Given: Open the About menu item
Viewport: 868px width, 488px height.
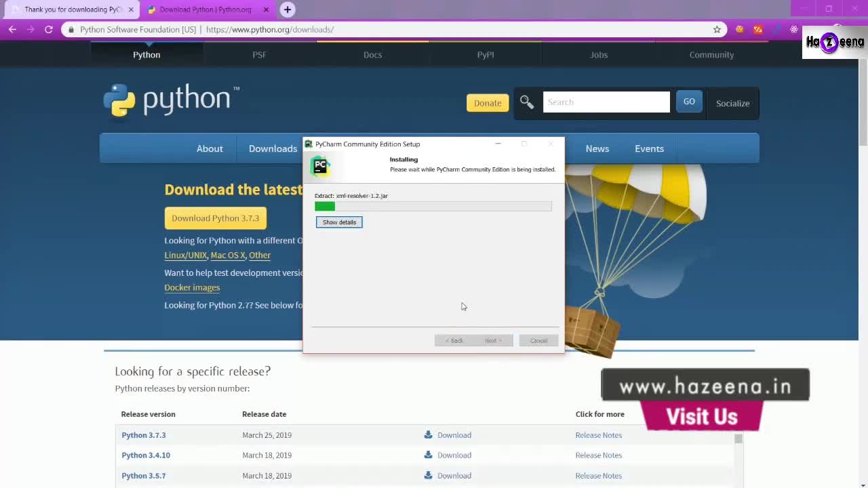Looking at the screenshot, I should 210,148.
